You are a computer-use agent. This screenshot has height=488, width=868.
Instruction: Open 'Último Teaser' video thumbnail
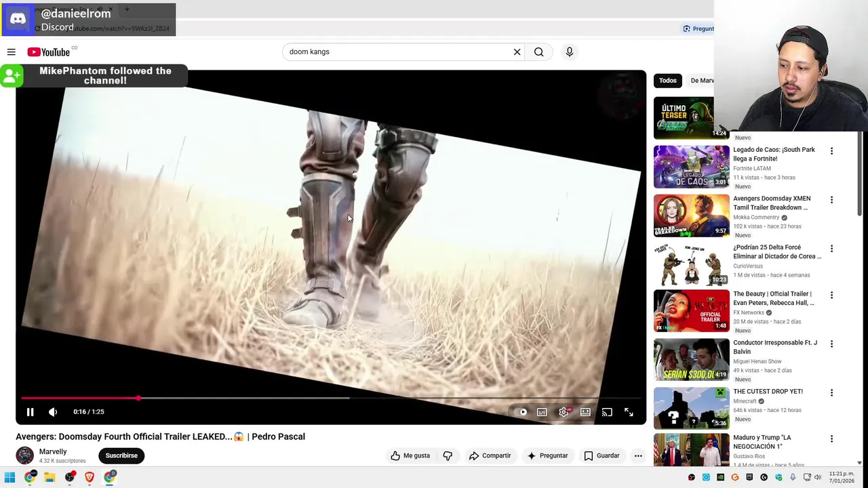[x=684, y=118]
